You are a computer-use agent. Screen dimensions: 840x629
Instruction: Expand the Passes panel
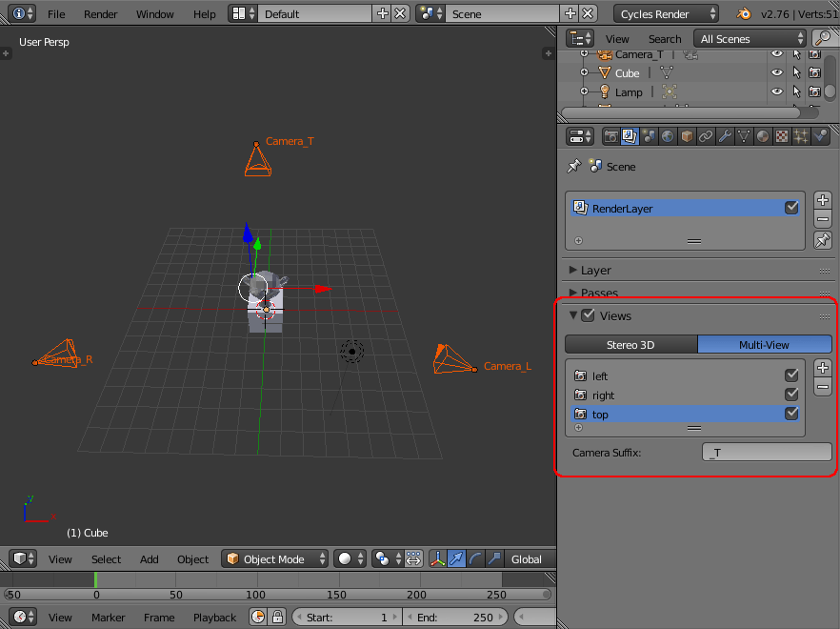click(572, 293)
